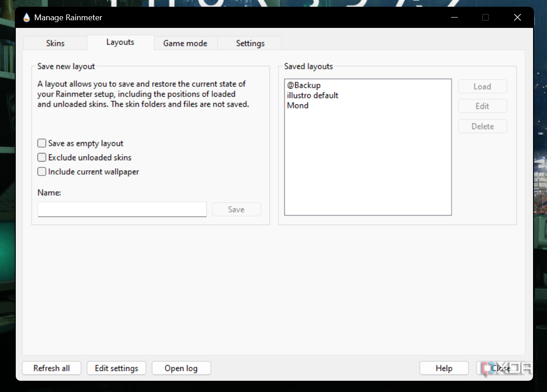Choose the illustro default layout
The width and height of the screenshot is (547, 392).
click(x=313, y=95)
